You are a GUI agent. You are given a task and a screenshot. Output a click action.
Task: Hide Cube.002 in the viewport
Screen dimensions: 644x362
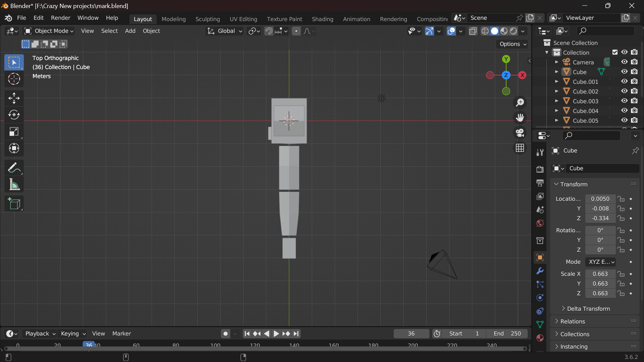624,91
